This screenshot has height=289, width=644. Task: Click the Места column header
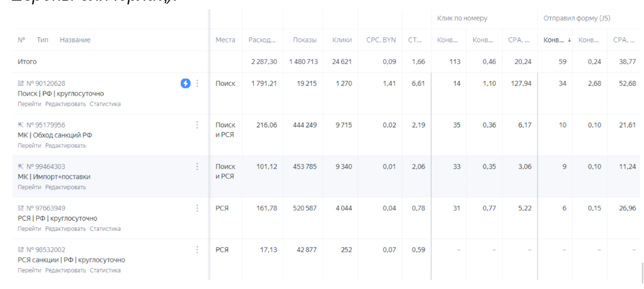coord(225,40)
